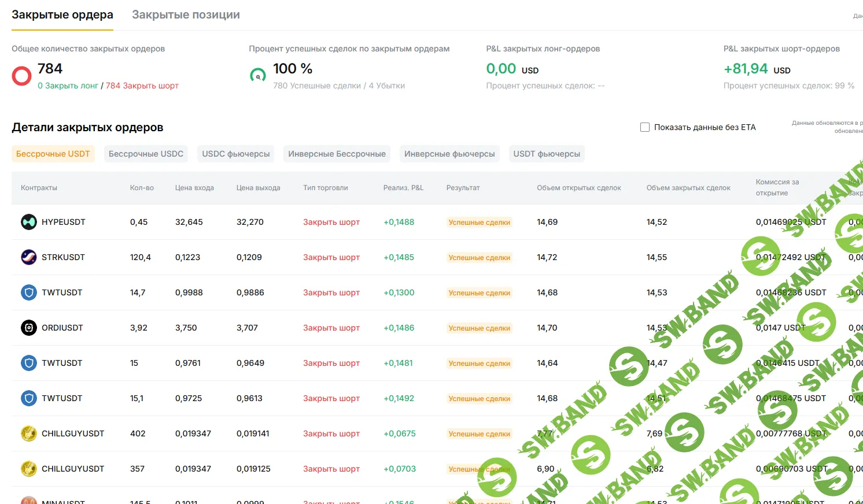Click the fee value 0,01469025 USDT
Screen dimensions: 863x504
tap(791, 222)
